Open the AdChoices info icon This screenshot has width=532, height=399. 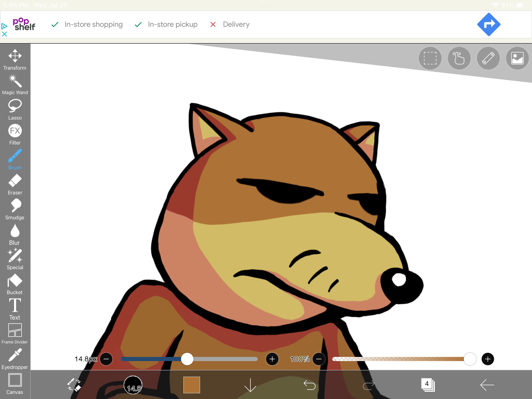4,26
